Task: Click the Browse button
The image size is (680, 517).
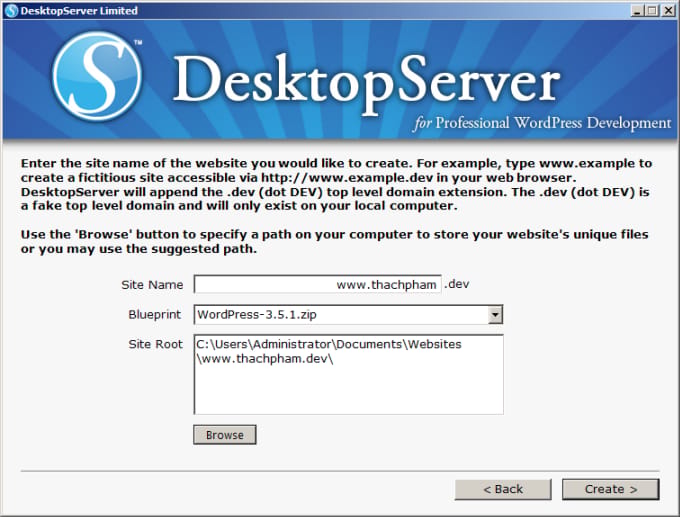Action: pos(225,435)
